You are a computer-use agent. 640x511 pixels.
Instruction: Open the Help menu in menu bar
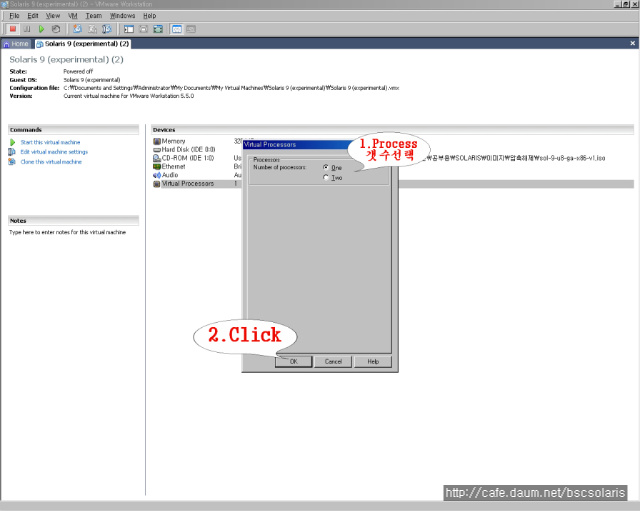[x=149, y=16]
